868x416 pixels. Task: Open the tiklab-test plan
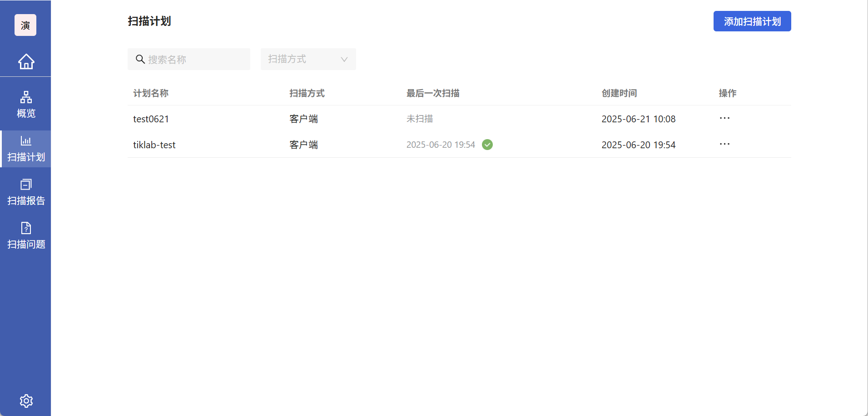[154, 145]
